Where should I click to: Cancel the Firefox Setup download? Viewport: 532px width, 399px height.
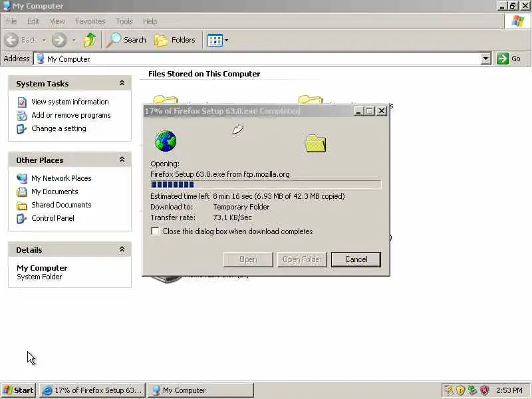click(356, 259)
